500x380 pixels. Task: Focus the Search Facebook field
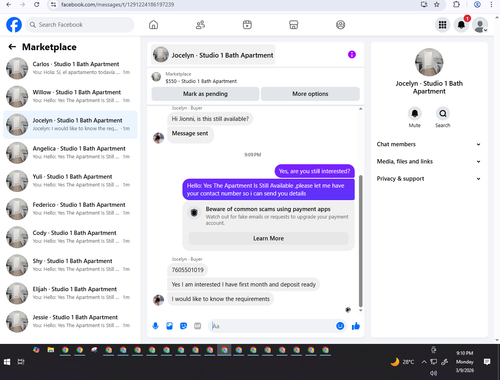(80, 25)
